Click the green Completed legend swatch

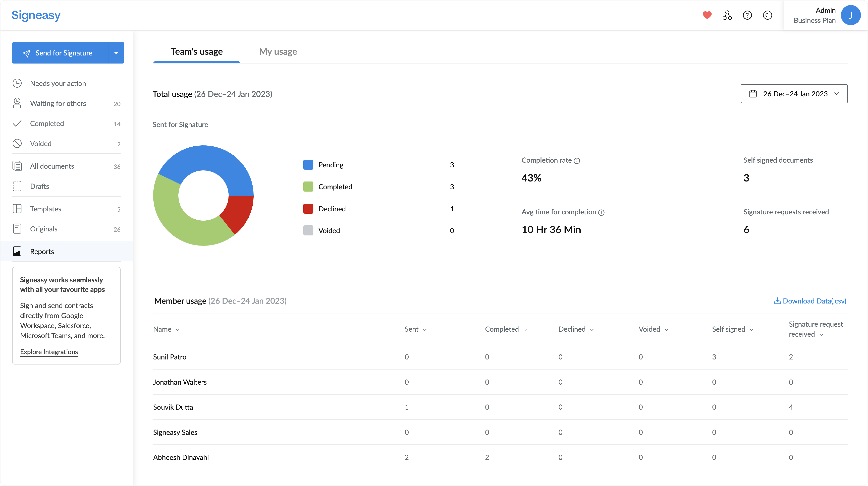tap(308, 187)
